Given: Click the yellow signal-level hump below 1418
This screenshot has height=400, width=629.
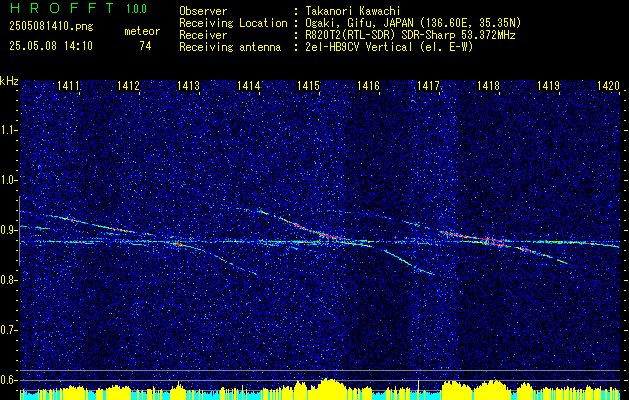Looking at the screenshot, I should point(493,388).
